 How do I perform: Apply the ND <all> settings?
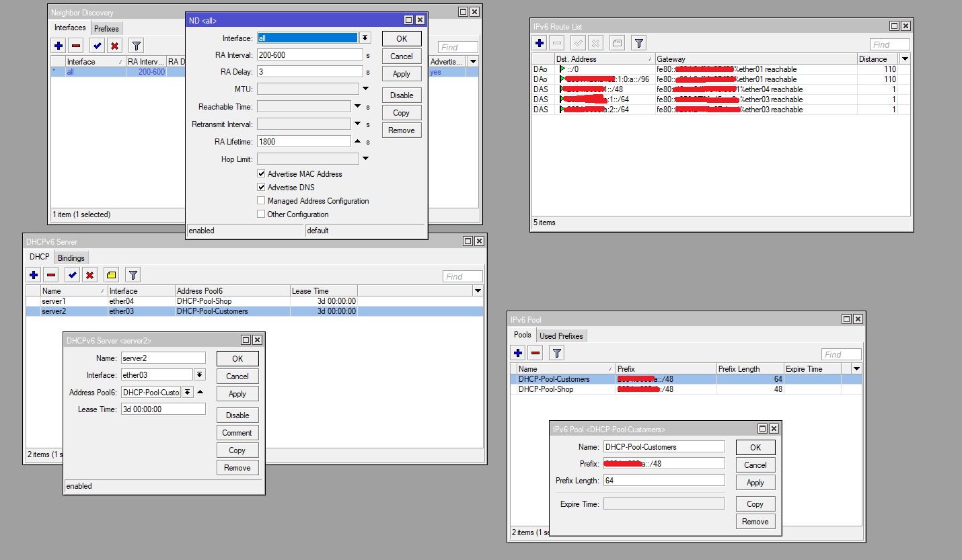coord(402,73)
